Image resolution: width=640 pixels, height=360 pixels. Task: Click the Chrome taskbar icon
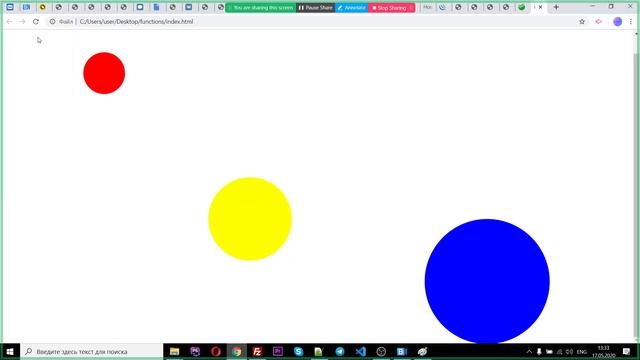(x=237, y=351)
